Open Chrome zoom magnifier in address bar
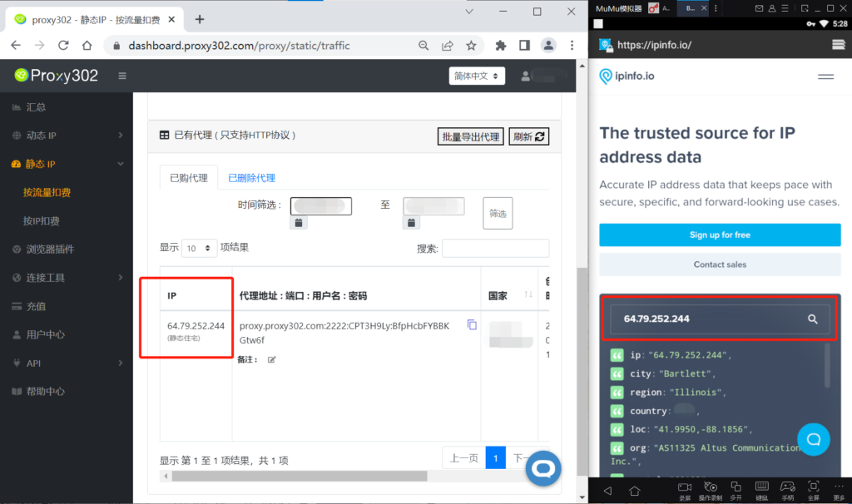 click(424, 46)
